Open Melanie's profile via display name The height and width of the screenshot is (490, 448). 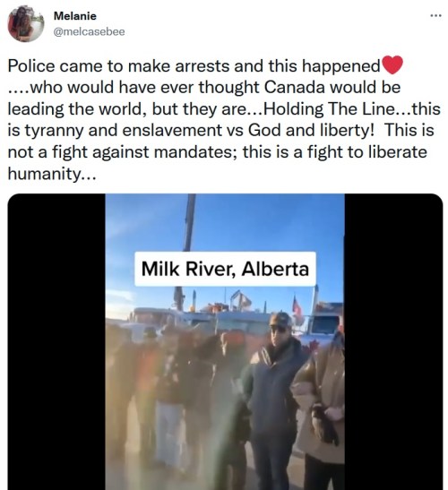pyautogui.click(x=74, y=16)
